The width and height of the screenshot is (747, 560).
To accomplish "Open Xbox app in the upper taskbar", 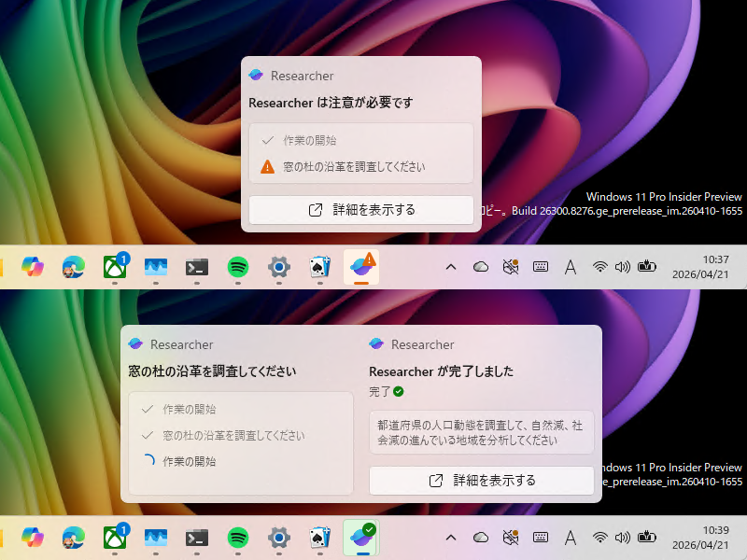I will pos(115,267).
